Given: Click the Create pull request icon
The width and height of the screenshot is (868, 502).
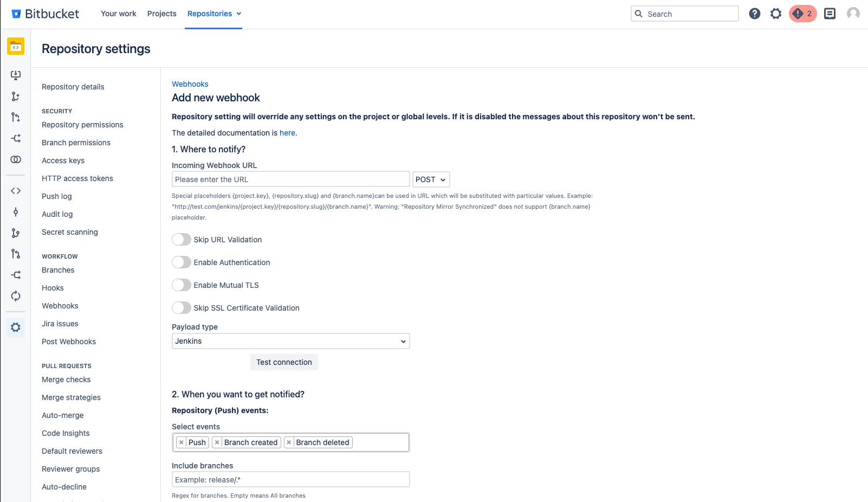Looking at the screenshot, I should point(15,117).
